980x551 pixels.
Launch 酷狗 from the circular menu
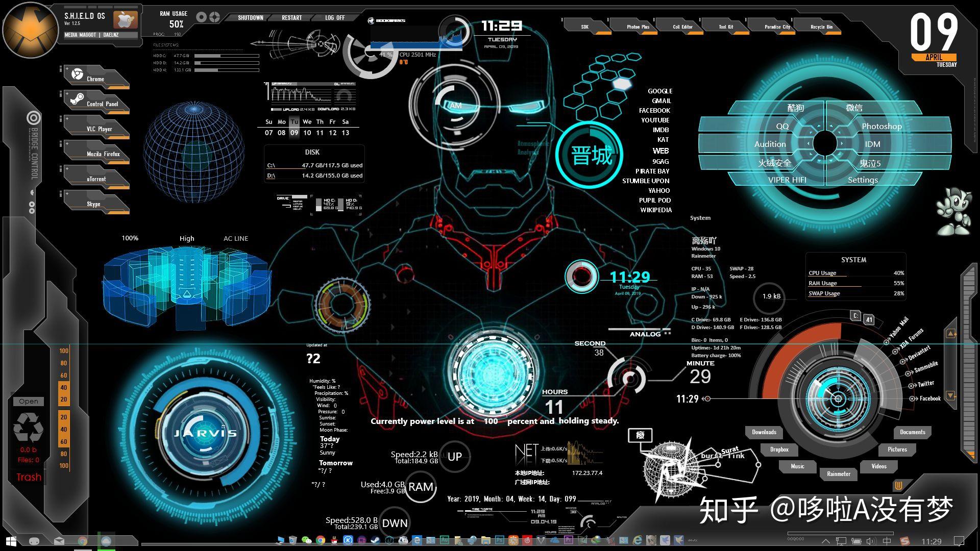tap(796, 108)
